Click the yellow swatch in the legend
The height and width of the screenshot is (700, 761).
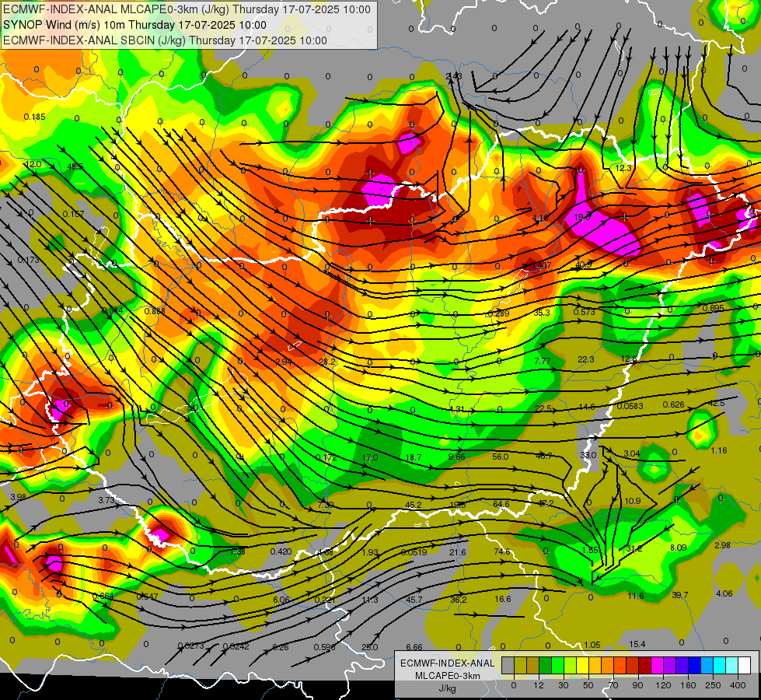click(x=582, y=665)
